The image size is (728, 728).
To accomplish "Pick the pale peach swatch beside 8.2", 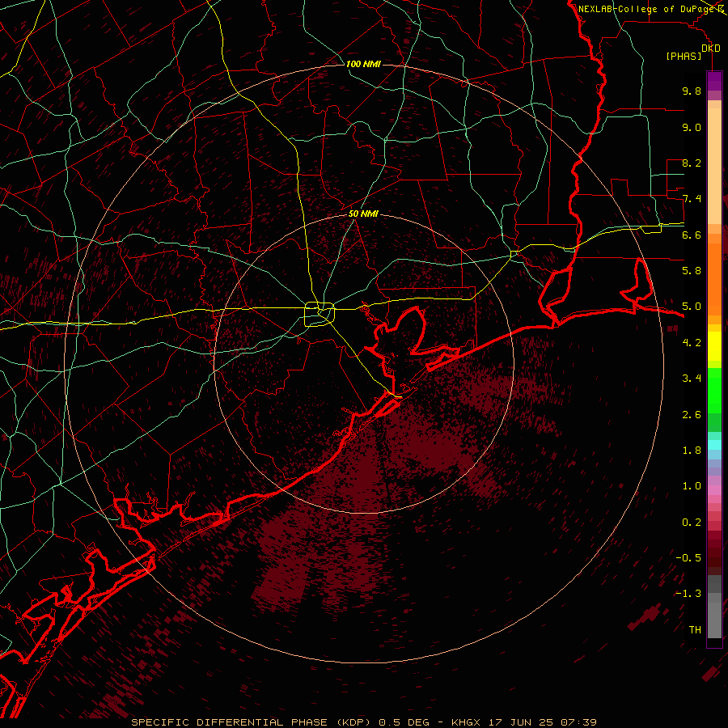I will click(714, 166).
